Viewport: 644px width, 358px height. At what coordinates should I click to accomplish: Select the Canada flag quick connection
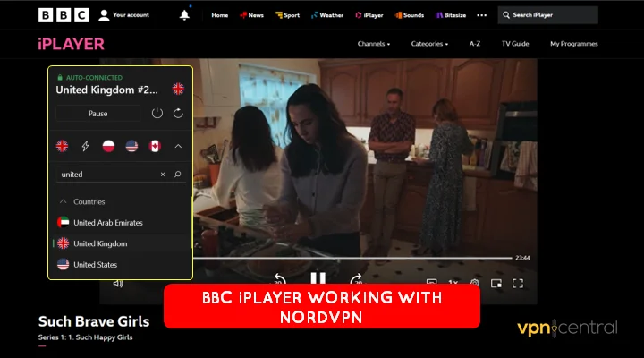(x=155, y=146)
